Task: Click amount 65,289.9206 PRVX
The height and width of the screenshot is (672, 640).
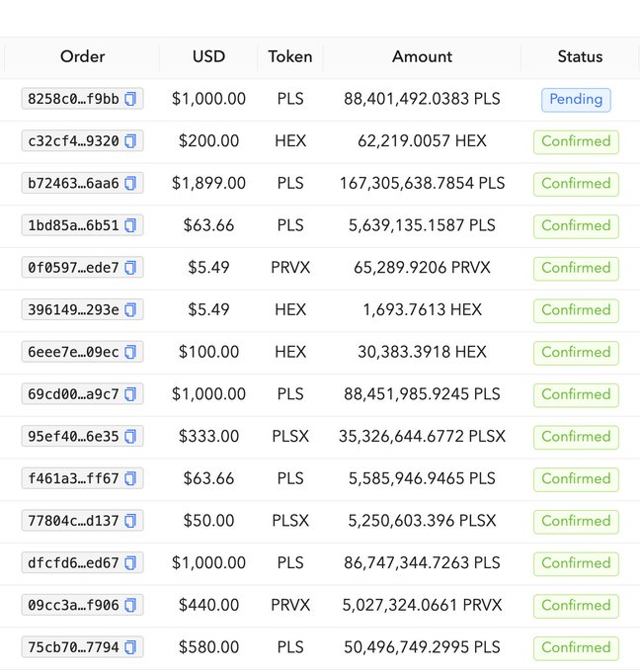Action: (x=422, y=268)
